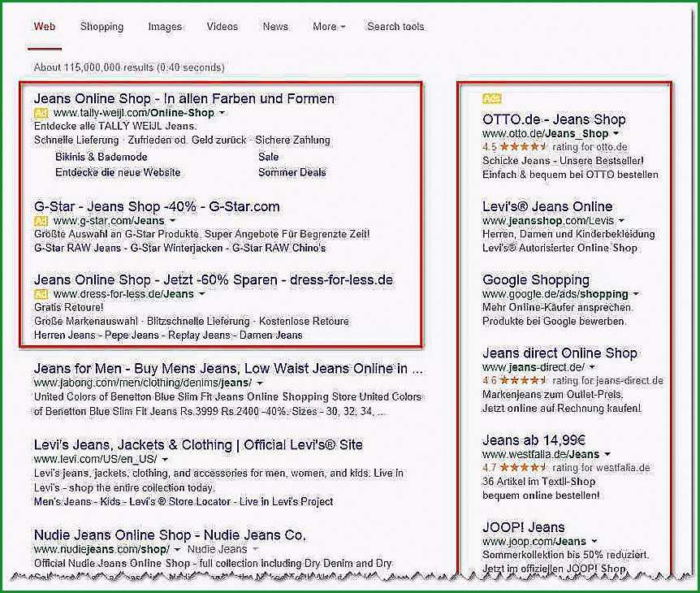
Task: Open the 'Damen Jeans' sitelink
Action: [271, 335]
